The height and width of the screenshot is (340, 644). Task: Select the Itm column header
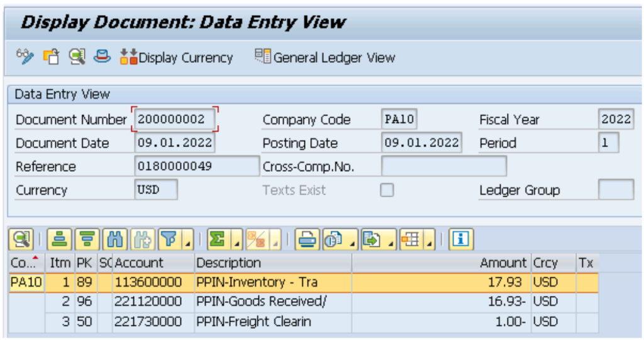click(x=60, y=263)
